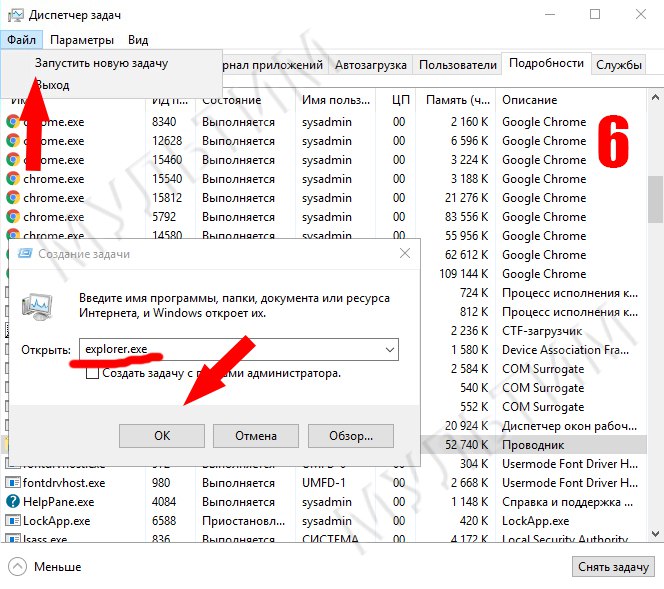Minimize the Диспетчер задач window

pyautogui.click(x=550, y=15)
